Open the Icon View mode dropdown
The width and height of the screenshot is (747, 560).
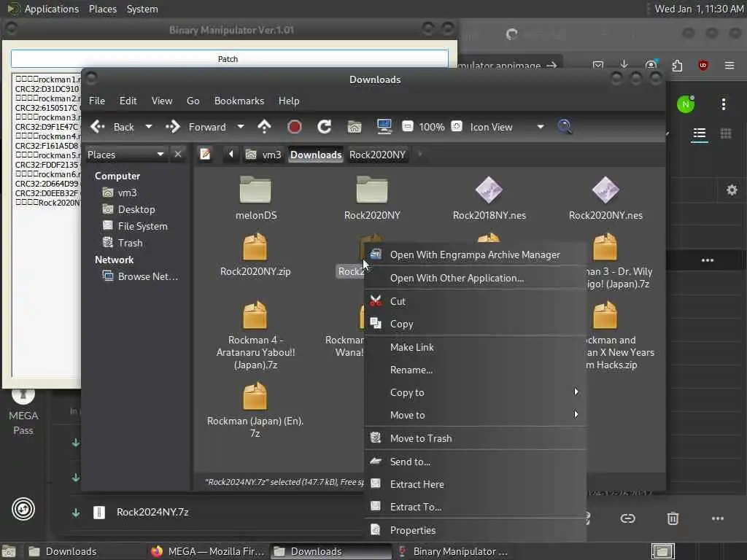pos(507,127)
